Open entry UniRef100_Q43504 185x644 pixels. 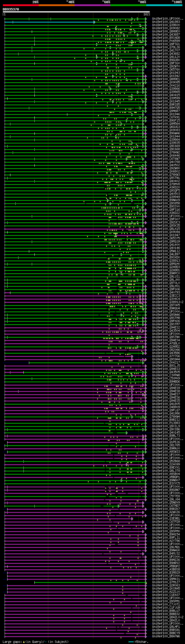point(166,331)
